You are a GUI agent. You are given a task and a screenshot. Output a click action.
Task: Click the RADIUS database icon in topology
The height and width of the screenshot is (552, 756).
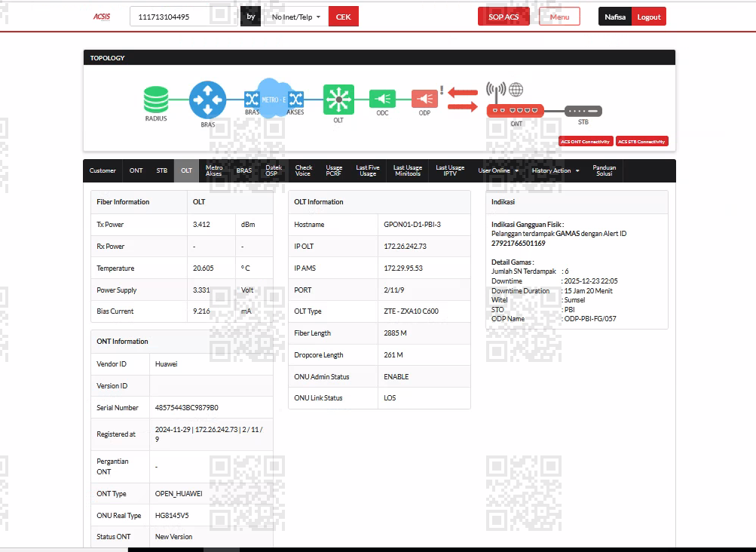pos(156,100)
